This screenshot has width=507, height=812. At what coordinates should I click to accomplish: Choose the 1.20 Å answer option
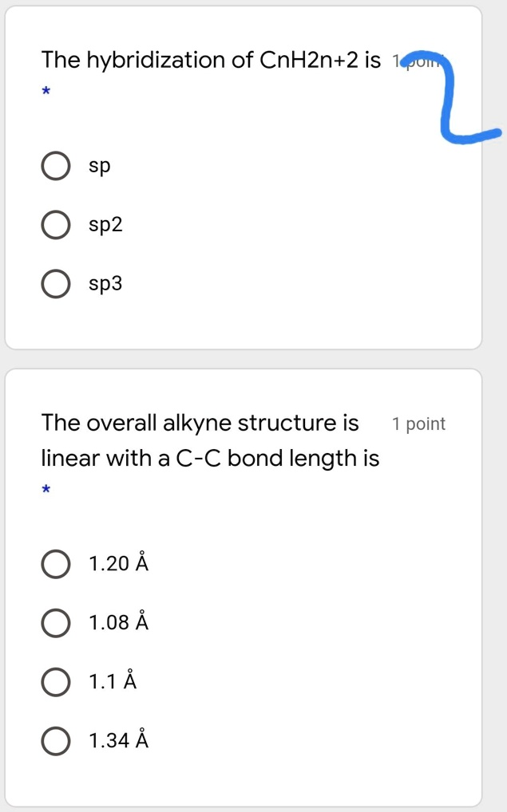tap(55, 564)
